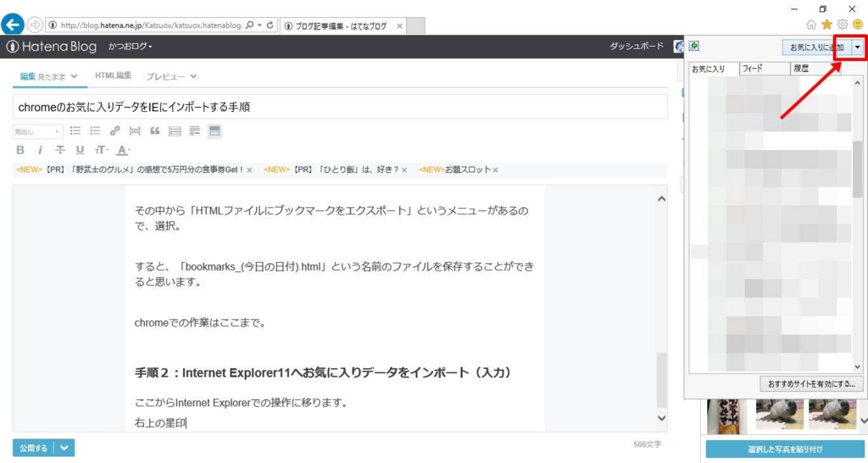This screenshot has width=868, height=463.
Task: Click the favorites list scroll-up arrow
Action: (x=858, y=83)
